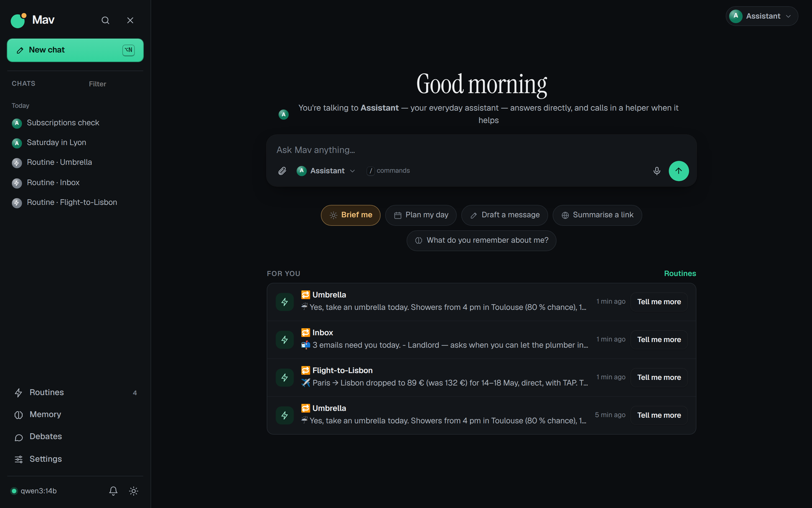Open the Inbox card's email summary text
The width and height of the screenshot is (812, 508).
[445, 345]
